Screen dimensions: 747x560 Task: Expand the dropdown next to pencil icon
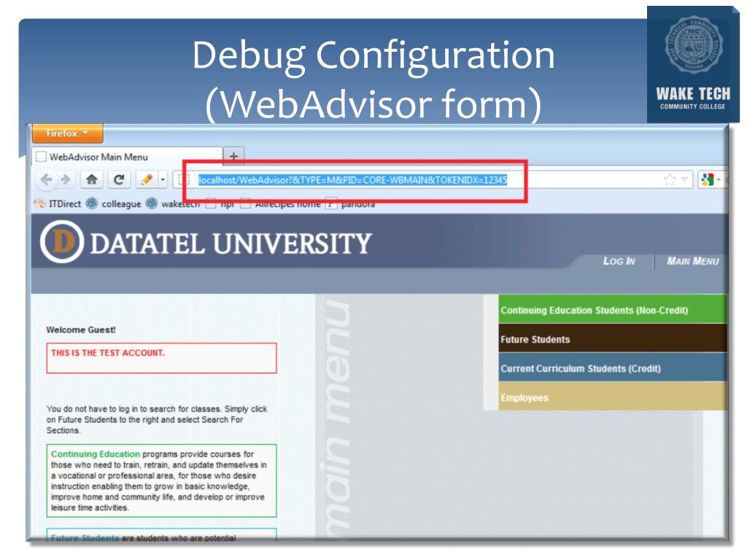(163, 179)
